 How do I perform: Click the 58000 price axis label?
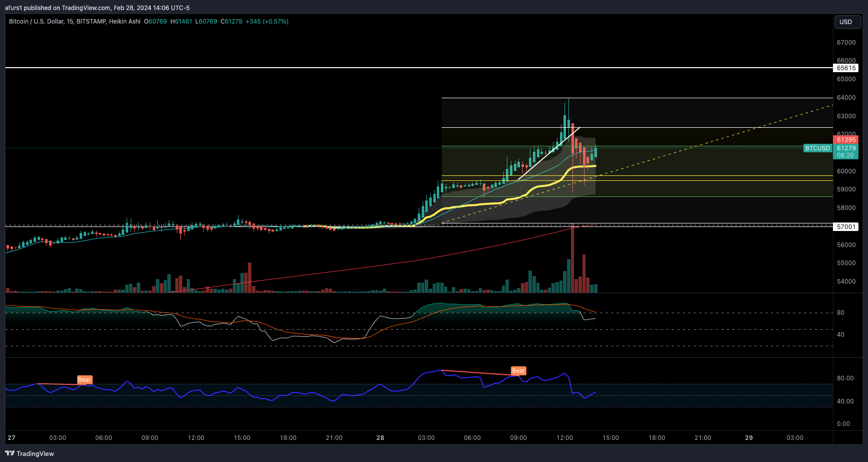click(x=846, y=208)
